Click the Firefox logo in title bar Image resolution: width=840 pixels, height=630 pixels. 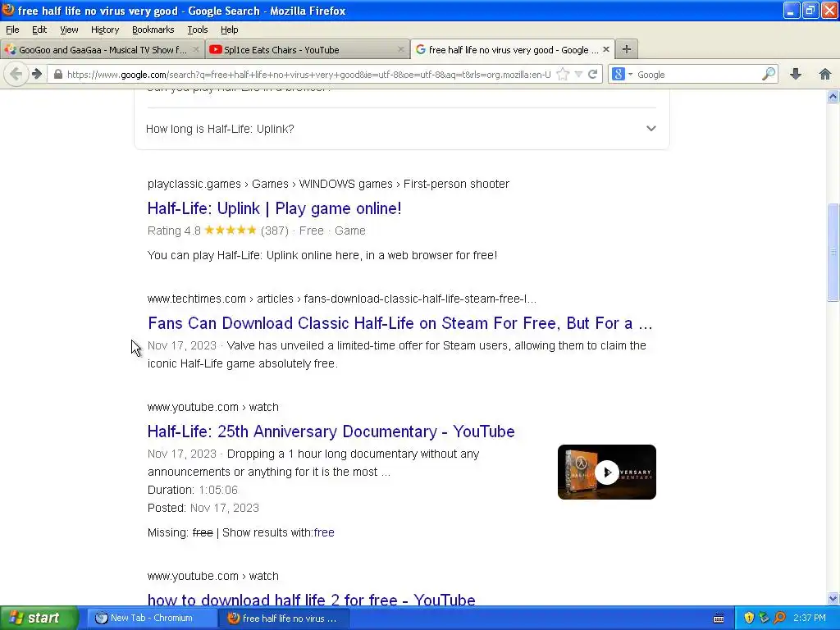[8, 10]
